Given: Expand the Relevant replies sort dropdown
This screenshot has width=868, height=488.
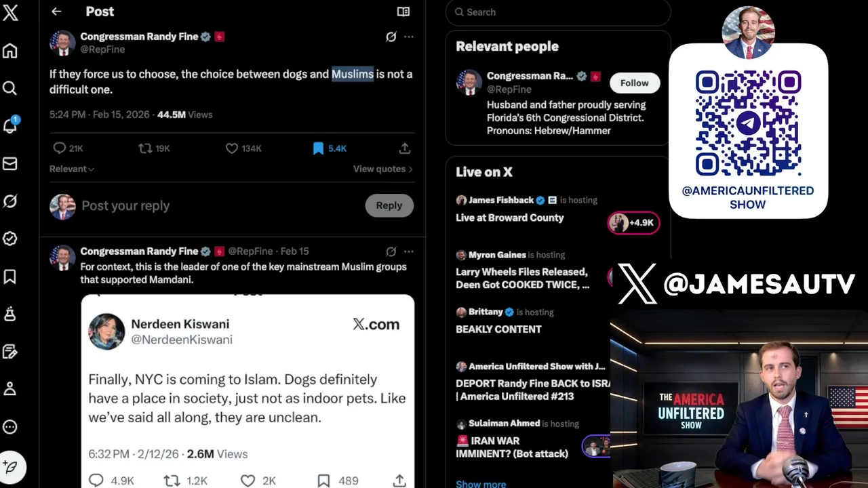Looking at the screenshot, I should 72,169.
